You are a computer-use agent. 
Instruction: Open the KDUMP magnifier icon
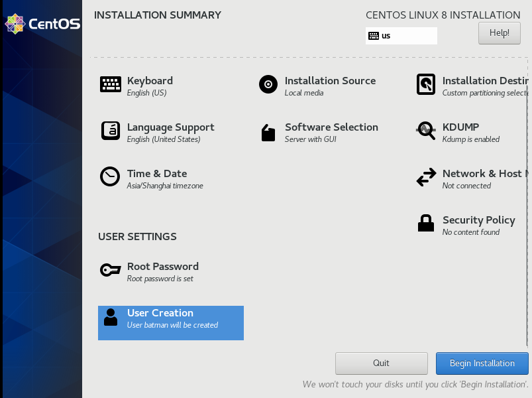pyautogui.click(x=426, y=131)
